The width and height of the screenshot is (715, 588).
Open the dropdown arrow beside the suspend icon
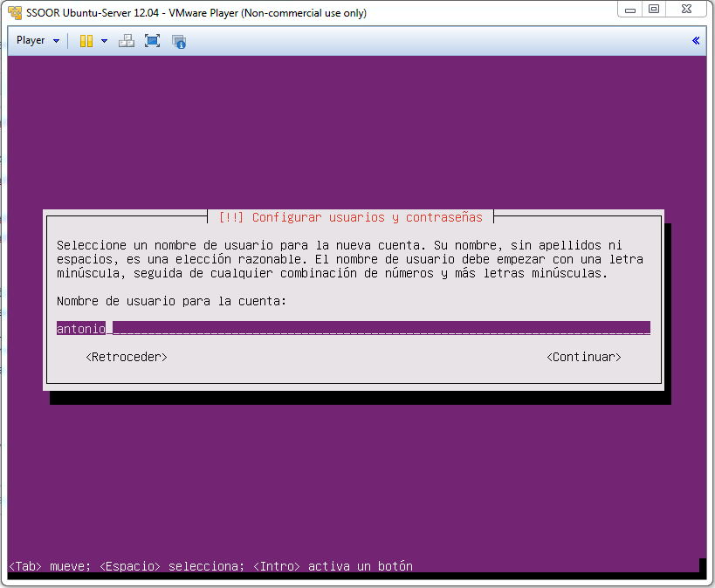click(x=103, y=40)
